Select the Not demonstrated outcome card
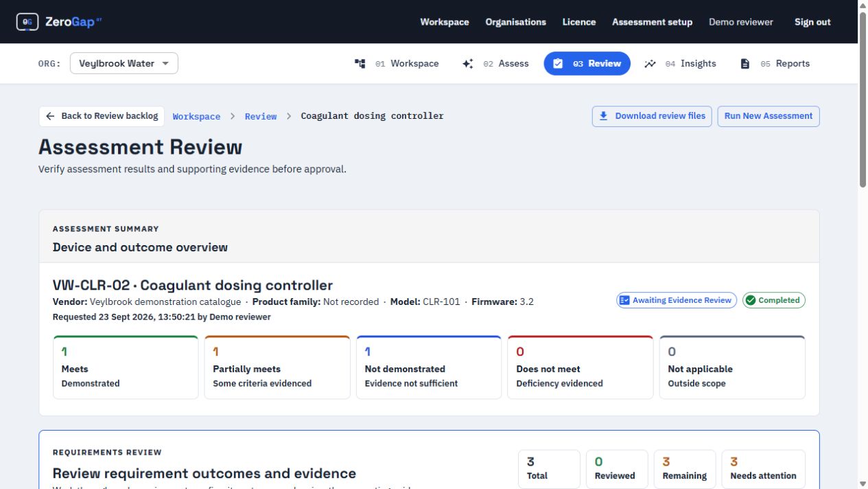868x489 pixels. coord(429,367)
